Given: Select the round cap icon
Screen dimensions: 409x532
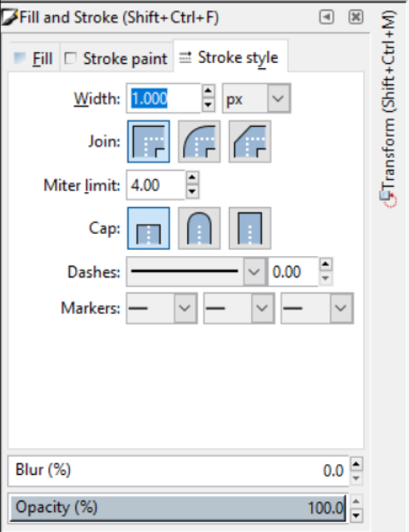Looking at the screenshot, I should click(x=199, y=228).
